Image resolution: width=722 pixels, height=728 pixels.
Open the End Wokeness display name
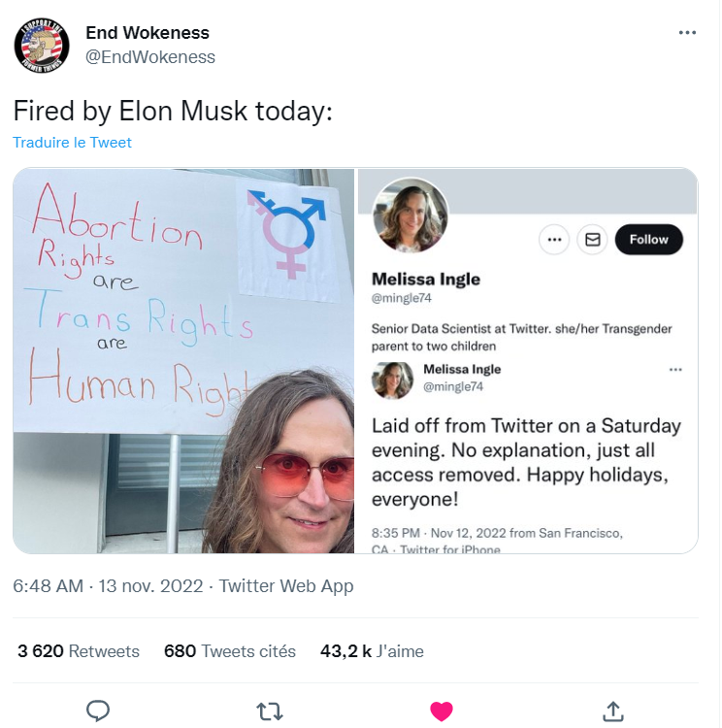pyautogui.click(x=148, y=32)
